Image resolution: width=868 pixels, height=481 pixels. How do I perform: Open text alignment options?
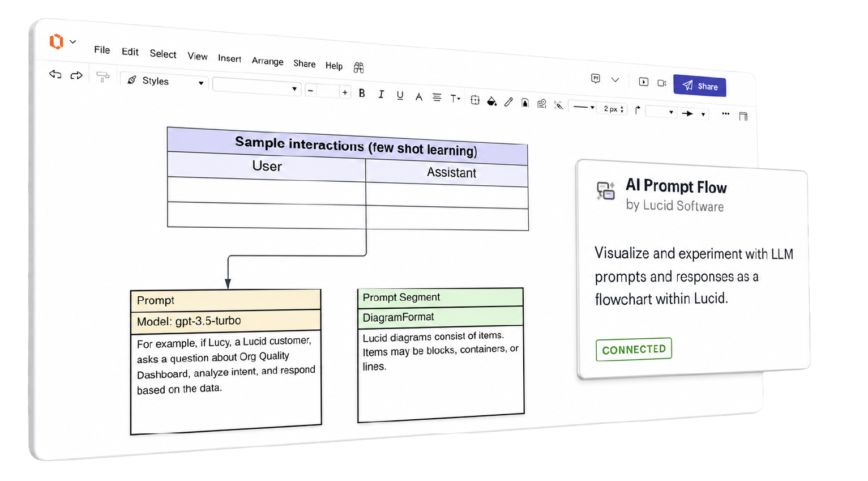437,97
